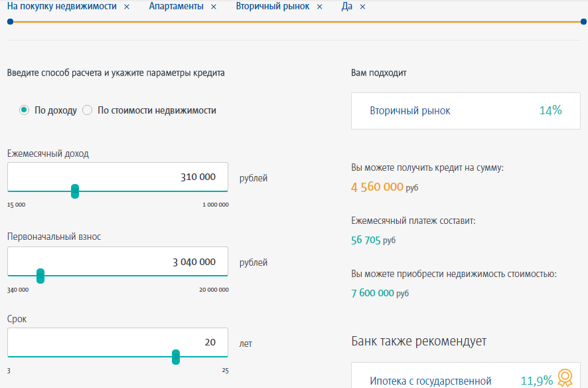Clear the 'Вторичный рынок' step using its ×
This screenshot has width=588, height=388.
319,7
